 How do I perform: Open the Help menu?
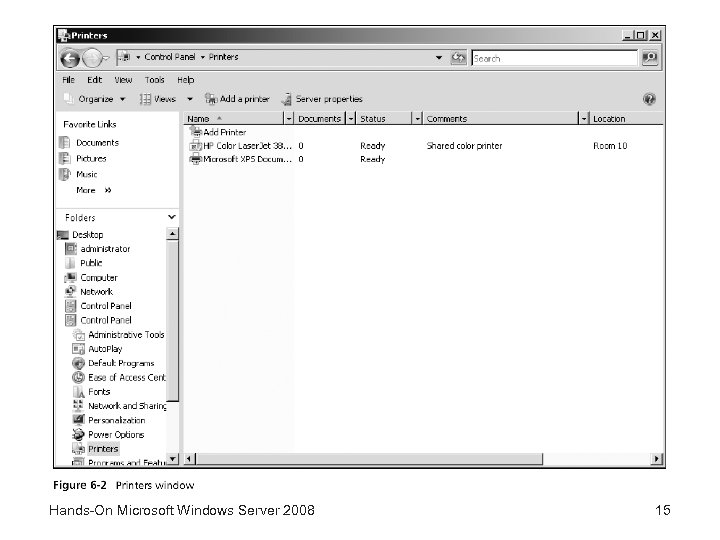tap(186, 80)
